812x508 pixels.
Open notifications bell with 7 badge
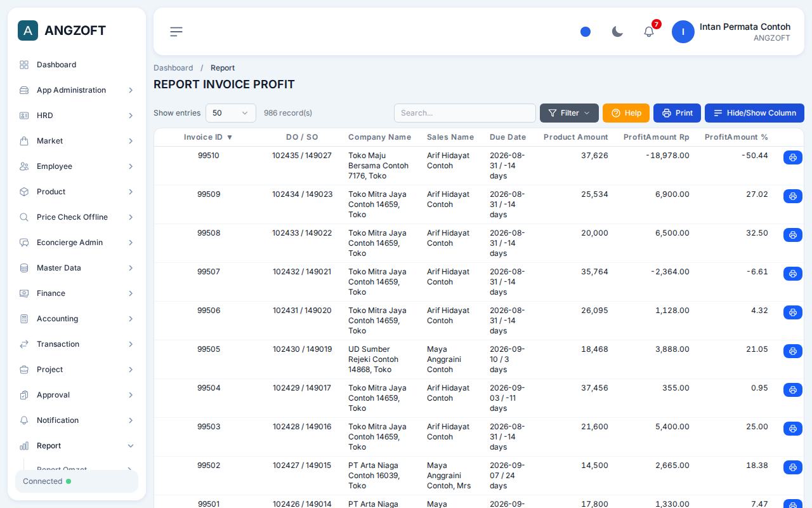[649, 32]
